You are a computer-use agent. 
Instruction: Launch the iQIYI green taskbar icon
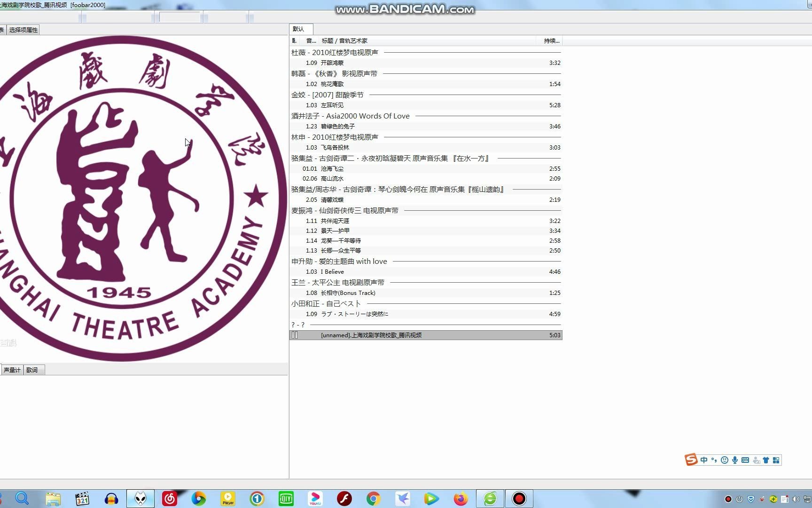(x=286, y=499)
